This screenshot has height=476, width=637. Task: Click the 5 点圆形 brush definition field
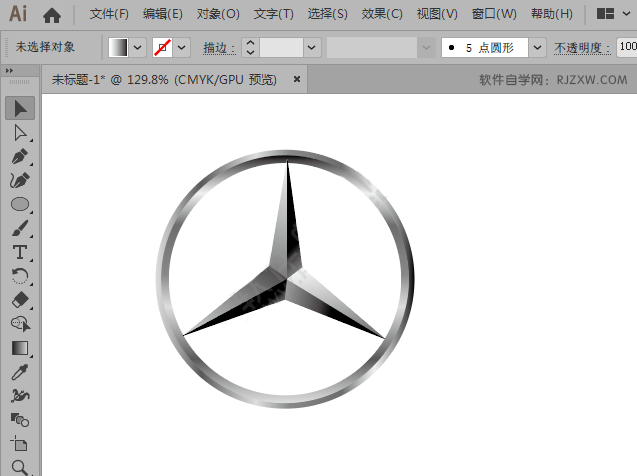tap(485, 48)
